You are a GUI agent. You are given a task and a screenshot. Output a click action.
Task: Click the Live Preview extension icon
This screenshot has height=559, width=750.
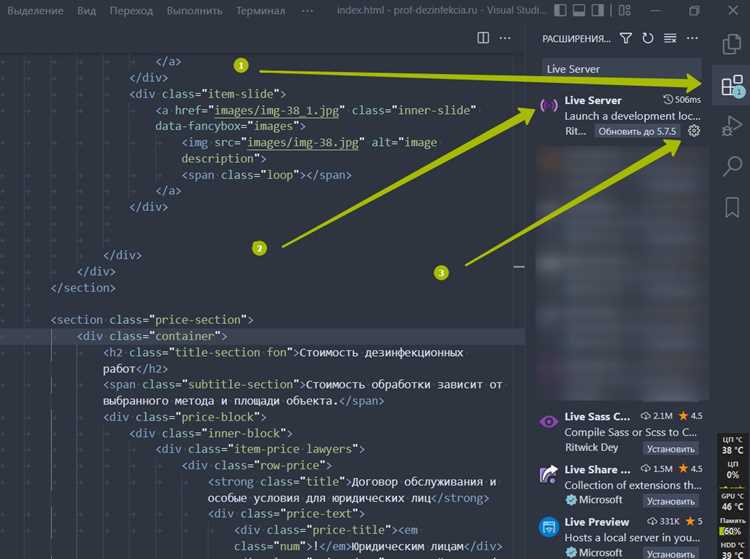(x=549, y=527)
